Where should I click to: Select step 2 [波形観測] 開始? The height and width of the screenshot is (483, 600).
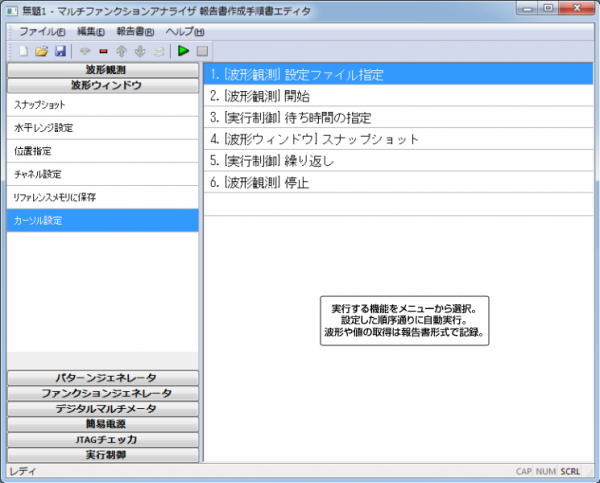pos(398,96)
